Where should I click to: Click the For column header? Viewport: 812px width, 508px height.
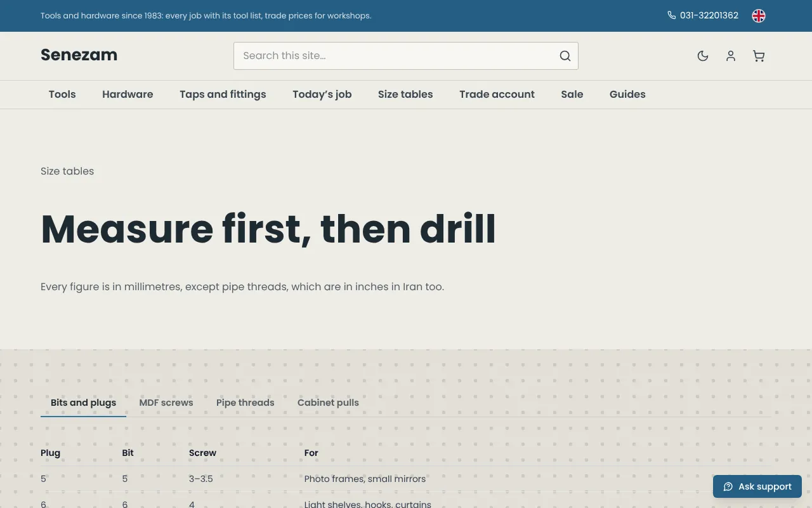click(311, 453)
